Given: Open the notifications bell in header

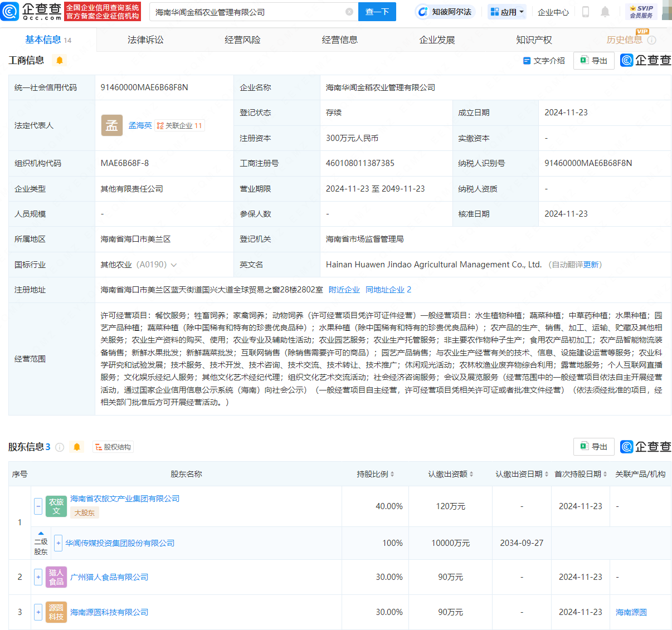Looking at the screenshot, I should point(605,12).
